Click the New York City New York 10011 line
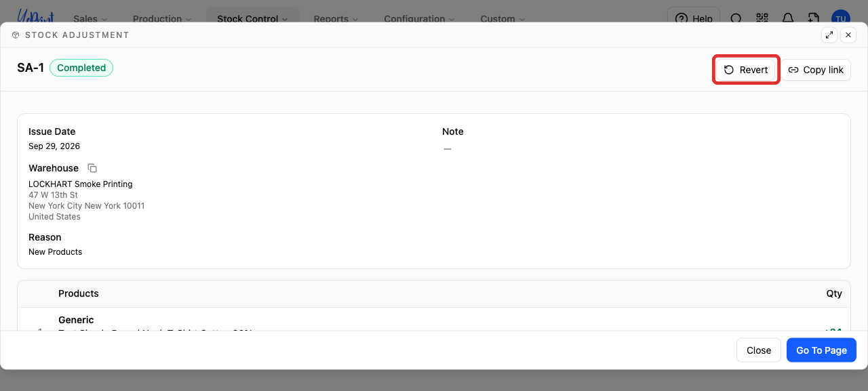 [x=86, y=206]
